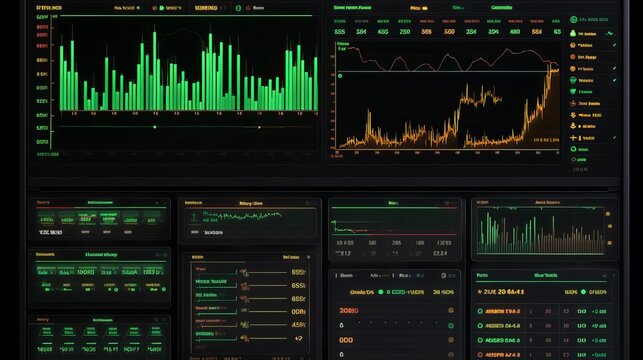Click the green round icon on dotted row
The height and width of the screenshot is (360, 643).
(451, 326)
